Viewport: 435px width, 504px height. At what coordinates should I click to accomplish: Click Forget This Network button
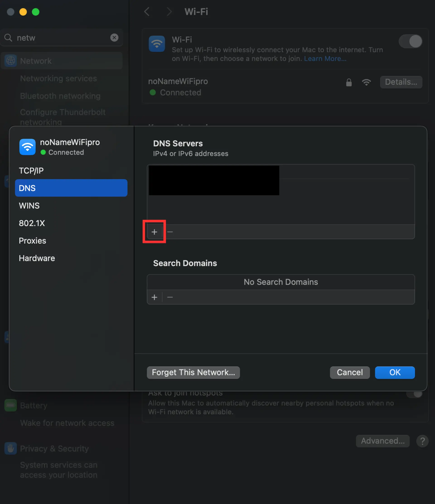[x=193, y=373]
